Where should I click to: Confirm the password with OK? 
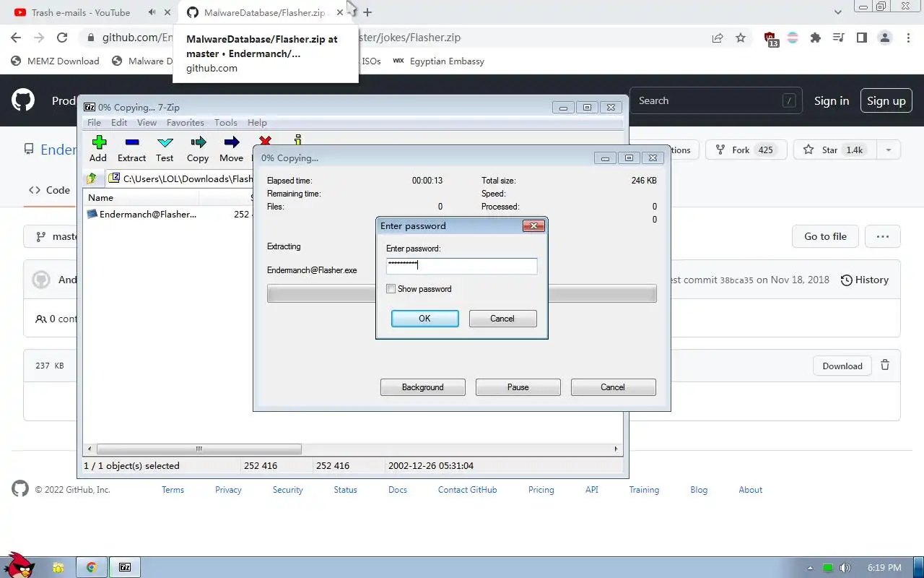[424, 319]
